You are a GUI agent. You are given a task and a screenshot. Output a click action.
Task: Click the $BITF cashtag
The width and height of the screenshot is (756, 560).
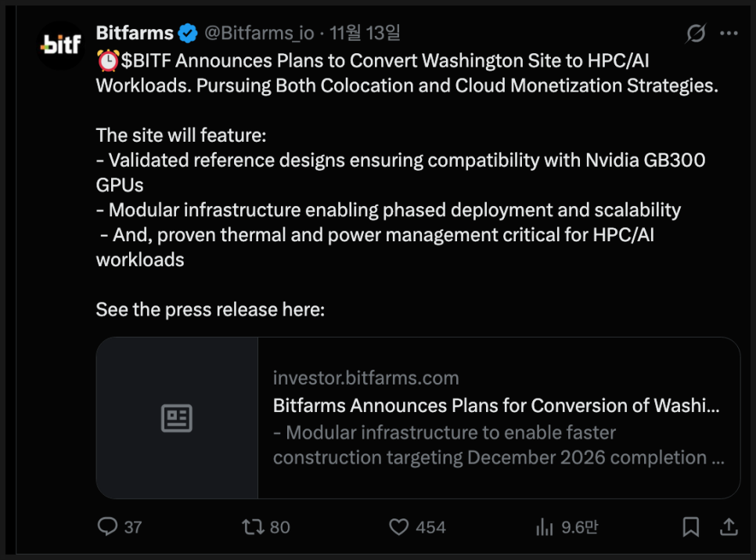coord(149,60)
